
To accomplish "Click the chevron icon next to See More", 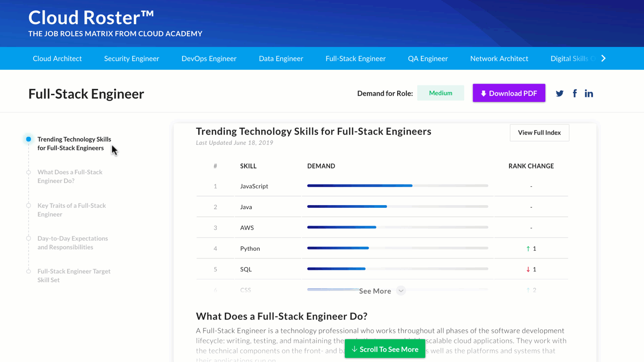I will click(x=401, y=291).
